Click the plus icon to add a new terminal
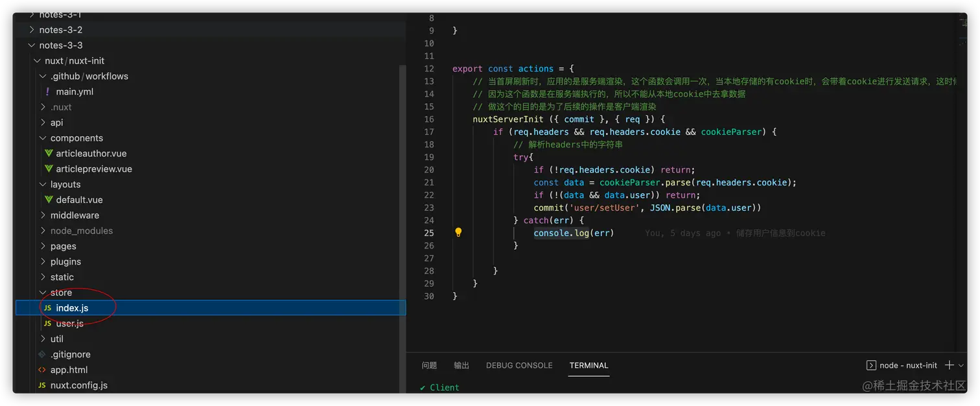 coord(950,365)
